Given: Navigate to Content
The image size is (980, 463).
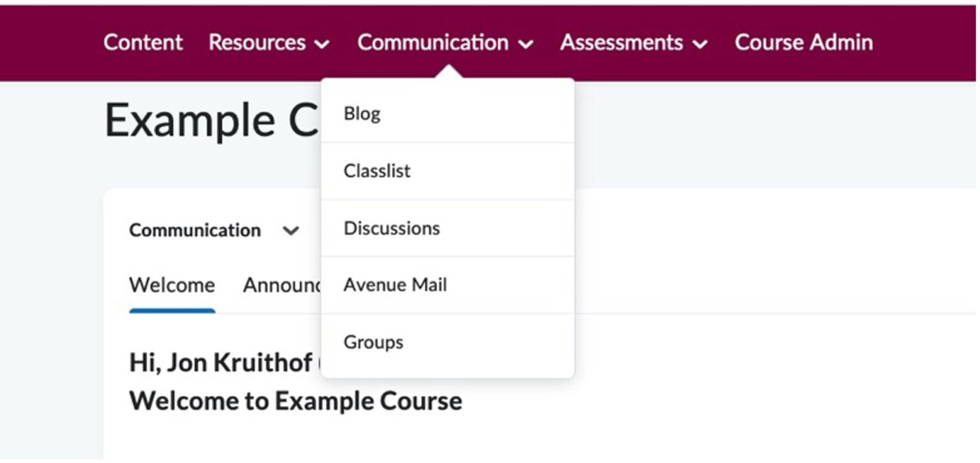Looking at the screenshot, I should (x=142, y=42).
